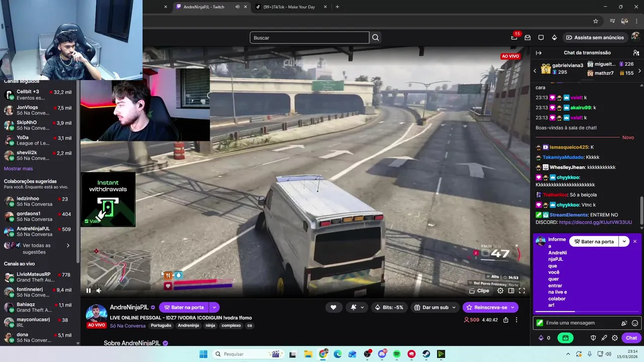Pause the live stream video
Screen dimensions: 644x362
89,290
